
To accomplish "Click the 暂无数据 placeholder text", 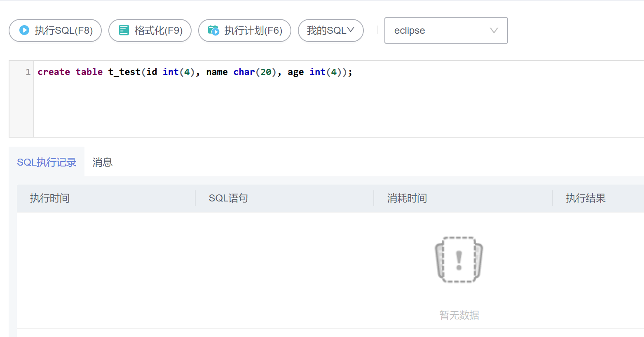I will (459, 315).
